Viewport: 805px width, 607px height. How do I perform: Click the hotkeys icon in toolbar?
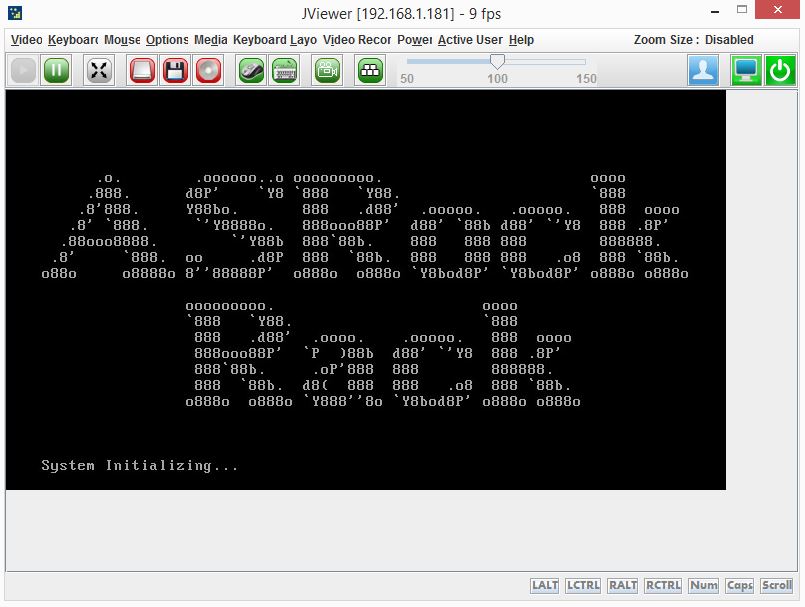coord(370,71)
